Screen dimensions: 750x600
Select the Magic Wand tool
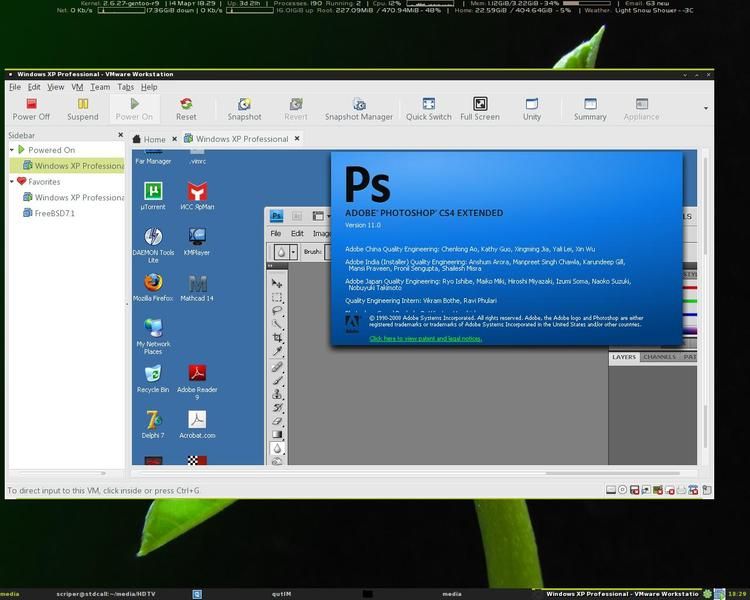coord(276,324)
